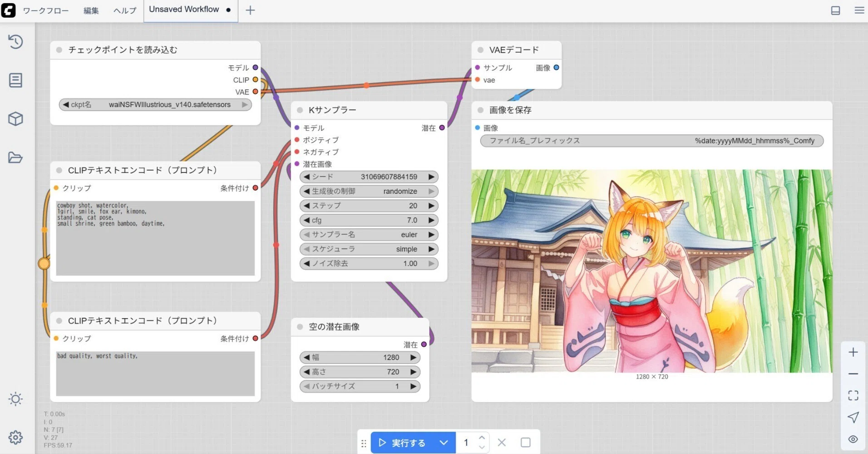Toggle link visibility eye icon
Screen dimensions: 868x454
(x=853, y=439)
